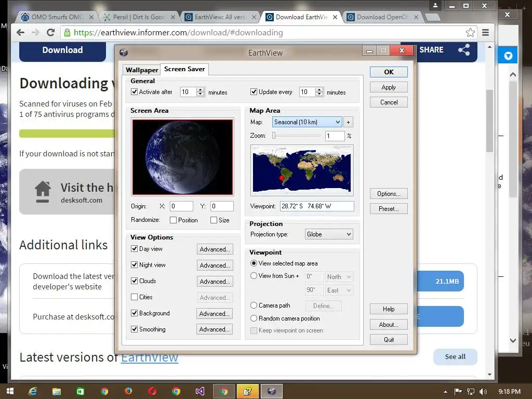Open the Windows Store taskbar icon
The width and height of the screenshot is (532, 399).
click(81, 391)
